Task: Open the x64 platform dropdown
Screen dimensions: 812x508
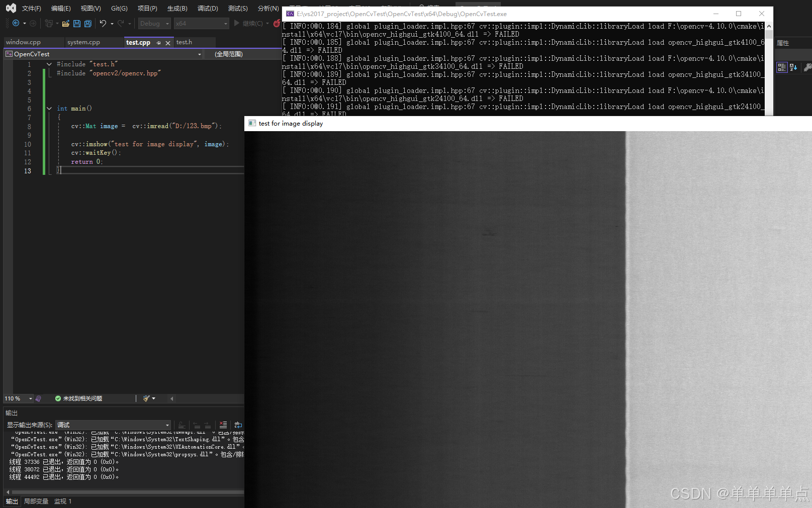Action: (201, 23)
